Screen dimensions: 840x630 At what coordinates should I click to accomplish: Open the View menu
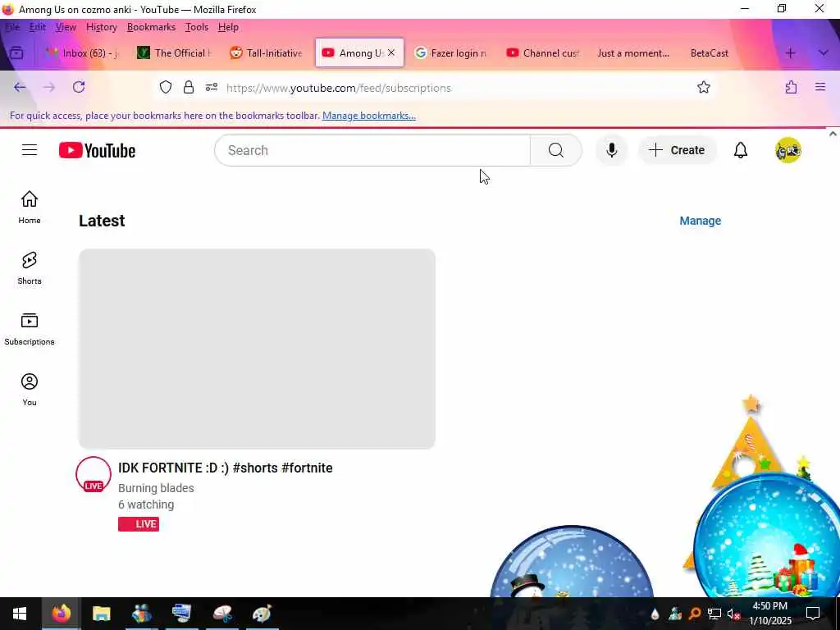[x=66, y=27]
